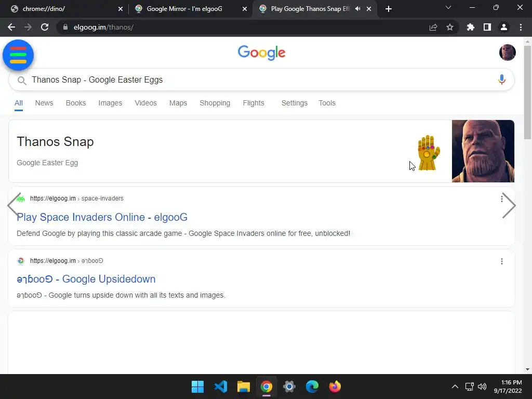Click the Space Invaders favicon

coord(21,199)
